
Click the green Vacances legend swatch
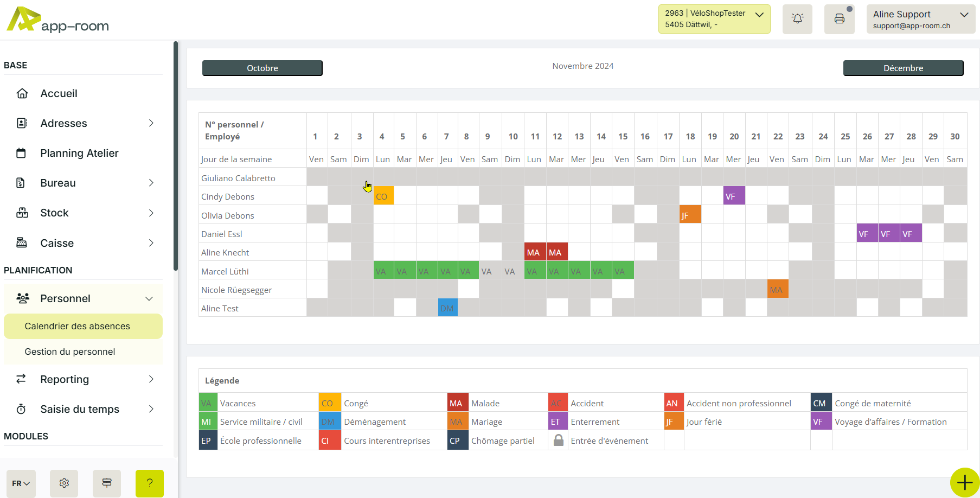point(207,403)
